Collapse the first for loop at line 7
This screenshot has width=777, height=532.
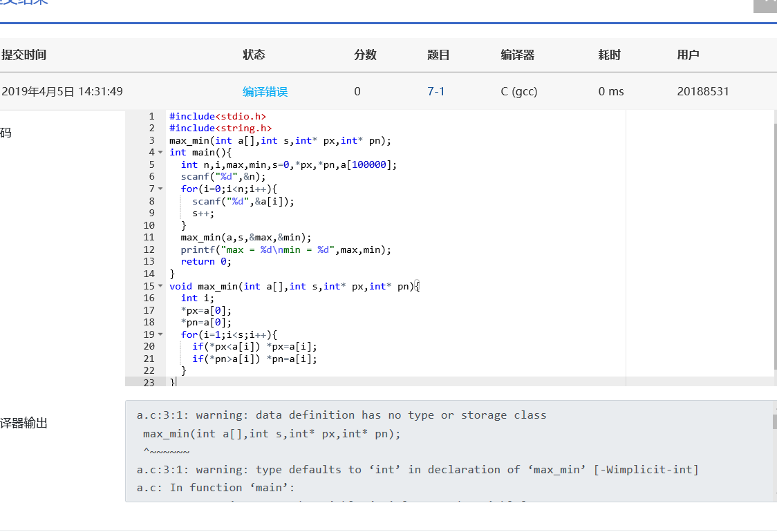click(160, 189)
